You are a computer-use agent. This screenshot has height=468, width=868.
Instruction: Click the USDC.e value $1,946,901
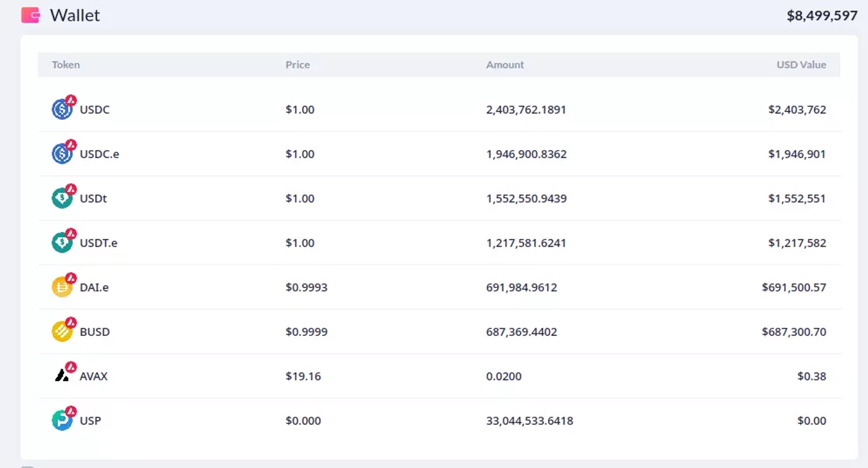[x=797, y=154]
